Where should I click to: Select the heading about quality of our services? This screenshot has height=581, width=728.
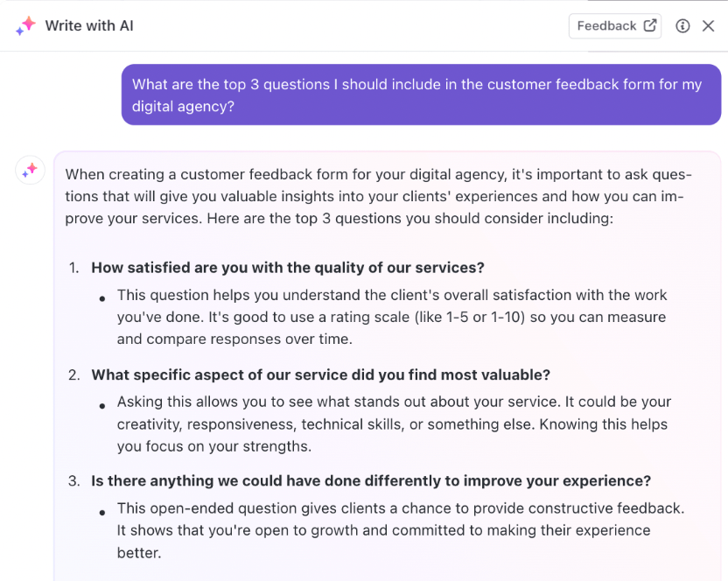[x=287, y=268]
